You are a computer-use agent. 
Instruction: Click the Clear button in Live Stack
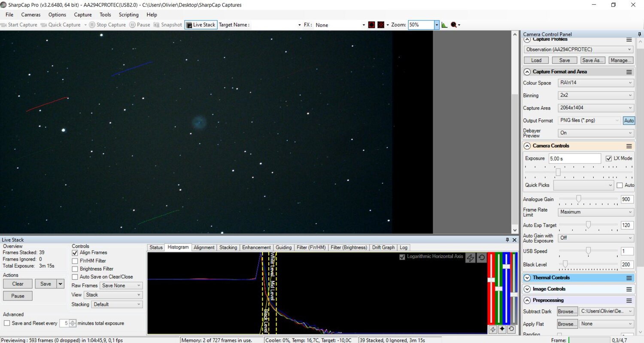click(18, 284)
